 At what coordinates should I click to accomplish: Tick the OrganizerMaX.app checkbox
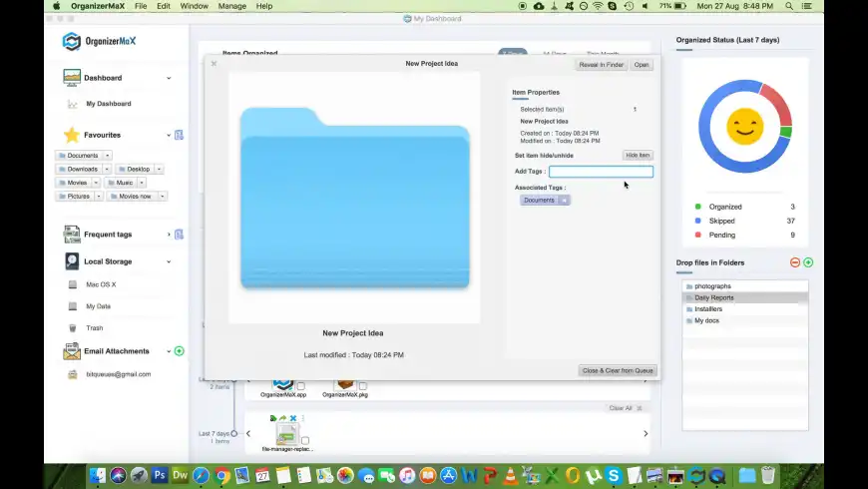[300, 386]
